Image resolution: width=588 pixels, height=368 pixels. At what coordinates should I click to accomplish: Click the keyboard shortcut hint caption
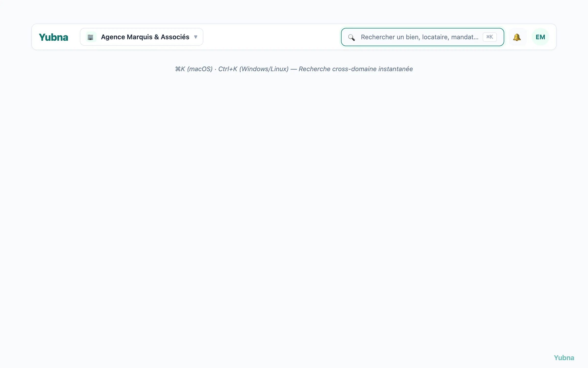click(x=294, y=69)
